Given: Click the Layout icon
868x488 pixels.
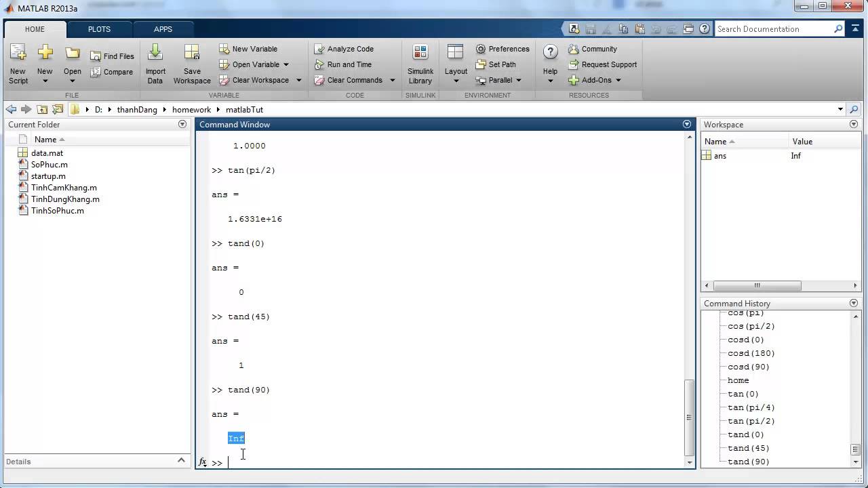Looking at the screenshot, I should (456, 53).
